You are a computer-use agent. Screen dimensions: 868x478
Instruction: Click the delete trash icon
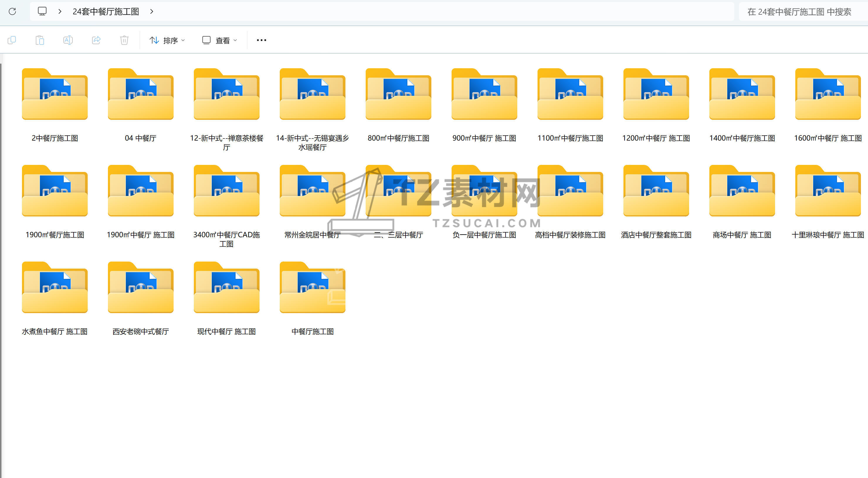pyautogui.click(x=124, y=40)
